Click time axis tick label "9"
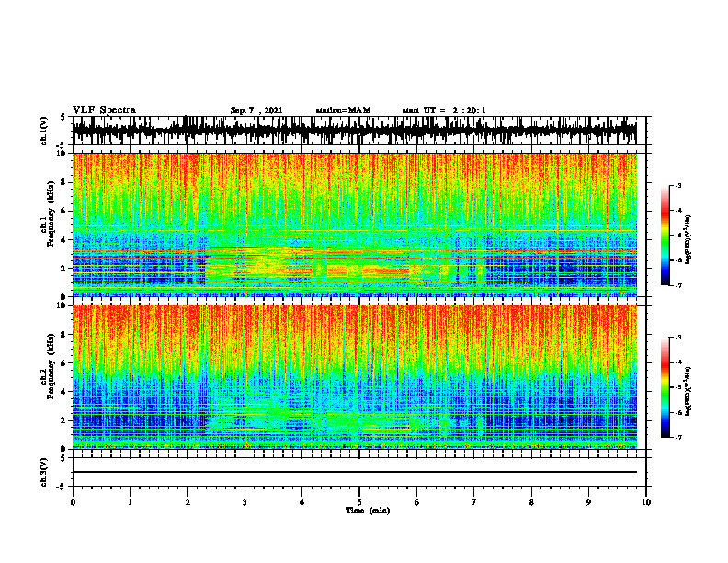The image size is (728, 563). [588, 502]
